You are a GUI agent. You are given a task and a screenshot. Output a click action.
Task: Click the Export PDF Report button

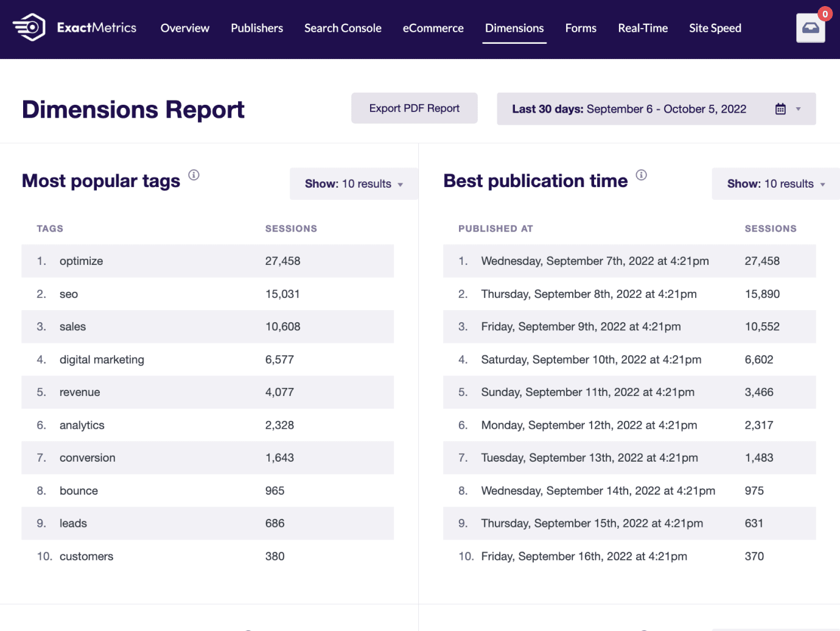(x=414, y=108)
